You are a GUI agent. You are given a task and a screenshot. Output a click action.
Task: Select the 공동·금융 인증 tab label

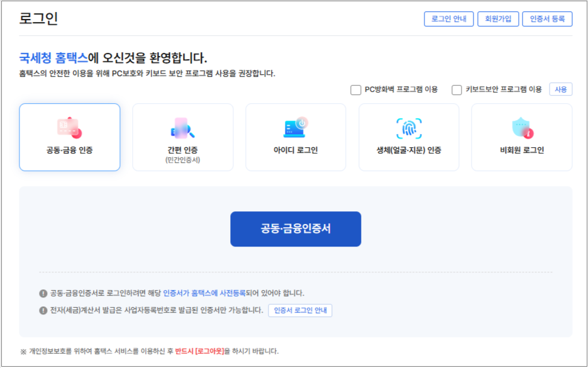click(x=69, y=150)
